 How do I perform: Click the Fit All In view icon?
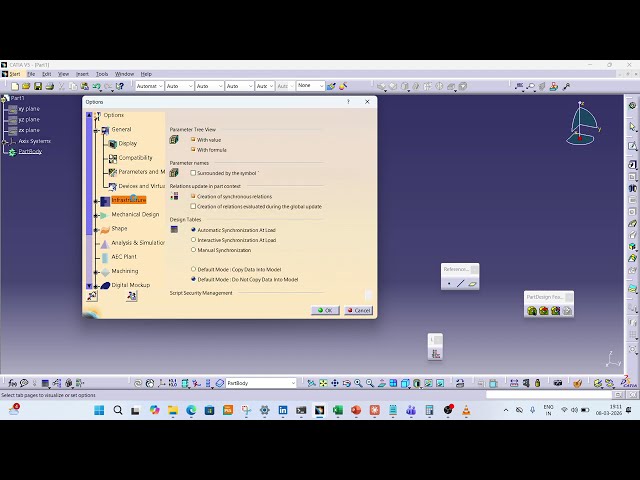(323, 383)
